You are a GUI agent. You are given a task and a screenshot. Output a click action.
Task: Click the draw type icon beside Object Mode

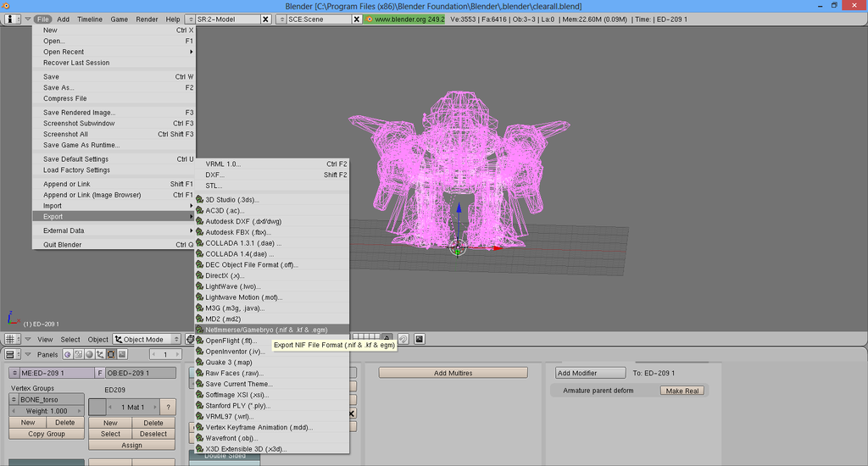tap(190, 339)
